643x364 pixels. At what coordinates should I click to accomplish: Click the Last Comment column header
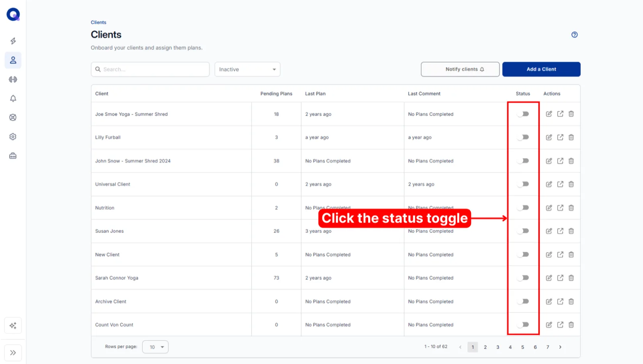(x=424, y=94)
